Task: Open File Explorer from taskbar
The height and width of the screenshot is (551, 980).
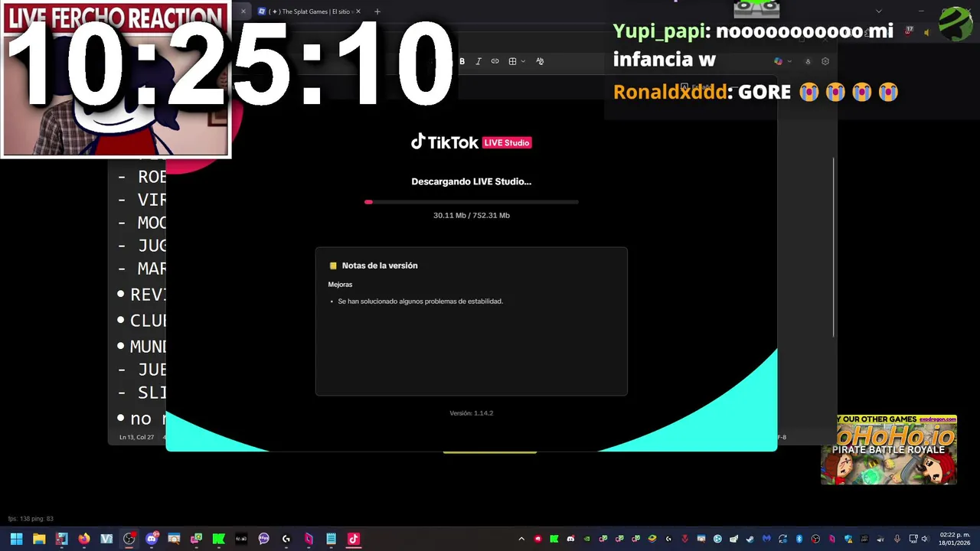Action: point(39,539)
